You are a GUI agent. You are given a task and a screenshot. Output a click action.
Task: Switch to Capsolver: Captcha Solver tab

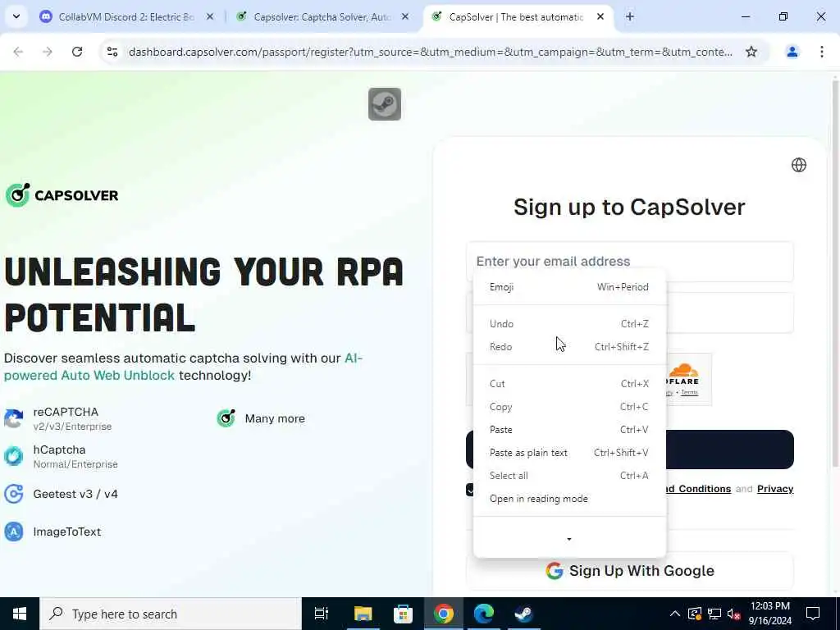click(x=322, y=16)
